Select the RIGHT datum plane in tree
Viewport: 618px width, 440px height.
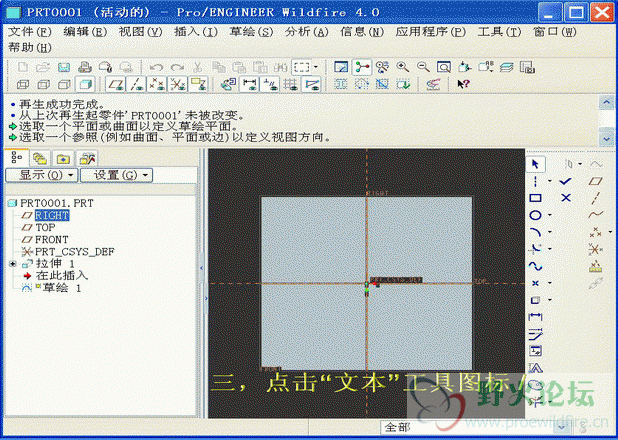[52, 215]
